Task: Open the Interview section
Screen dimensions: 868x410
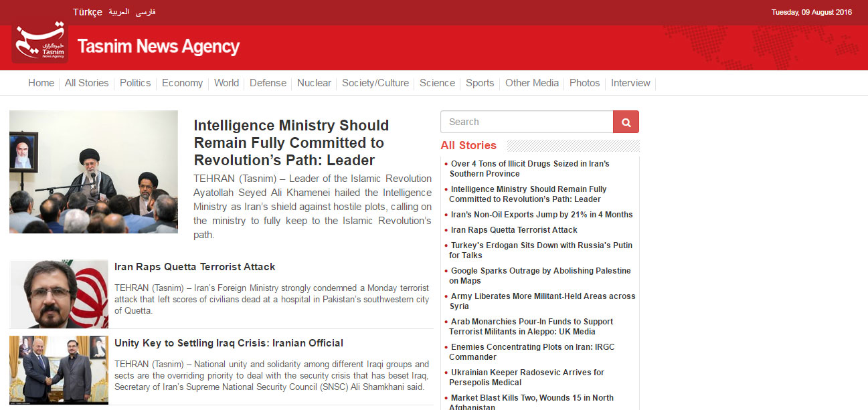Action: pos(630,83)
